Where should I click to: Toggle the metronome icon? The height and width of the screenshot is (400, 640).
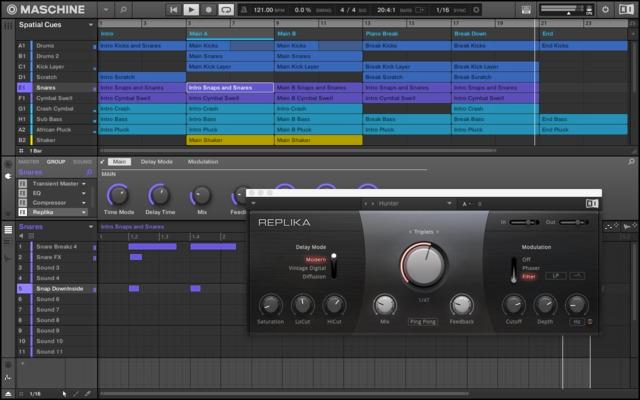tap(244, 10)
